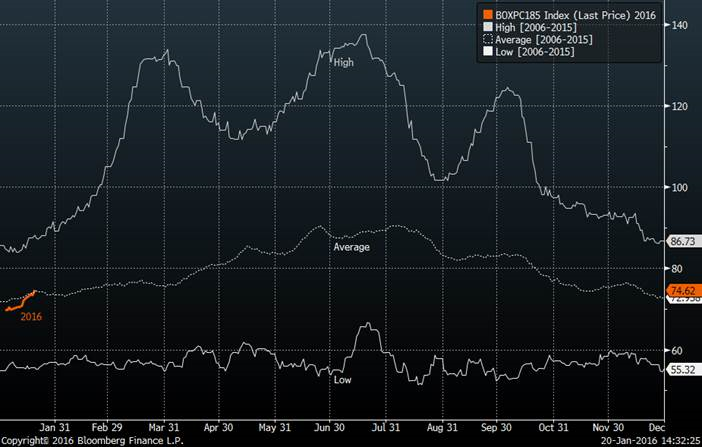
Task: Click the 140 y-axis scale marker
Action: [x=679, y=24]
